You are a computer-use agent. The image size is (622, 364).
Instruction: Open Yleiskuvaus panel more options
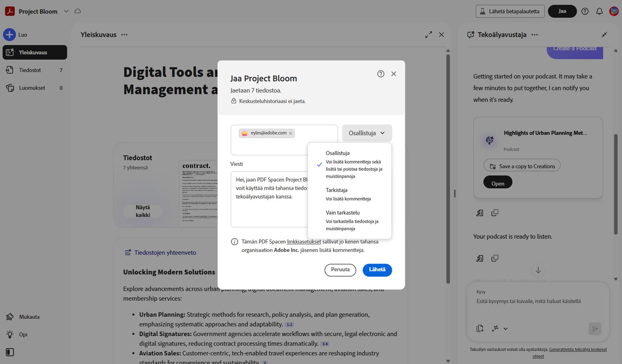point(124,35)
